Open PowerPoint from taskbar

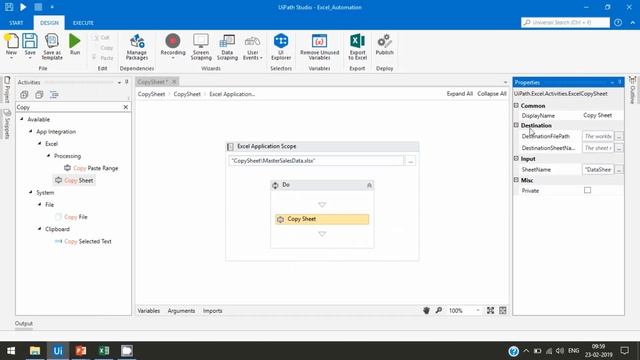(81, 351)
